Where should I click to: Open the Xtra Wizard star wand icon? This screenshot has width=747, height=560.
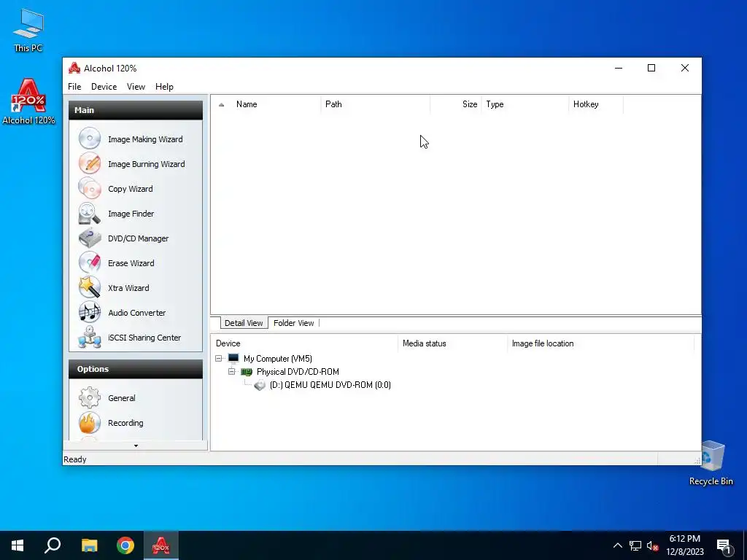coord(90,287)
